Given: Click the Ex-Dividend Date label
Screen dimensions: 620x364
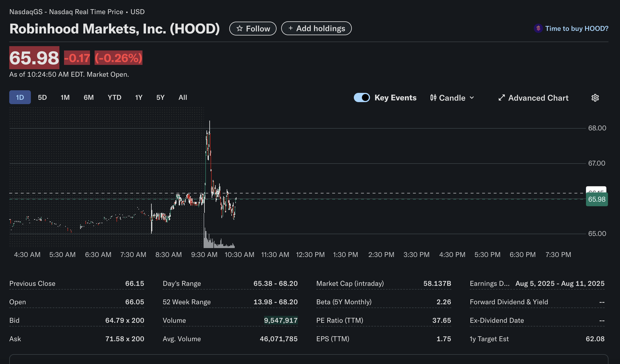Looking at the screenshot, I should pyautogui.click(x=497, y=320).
